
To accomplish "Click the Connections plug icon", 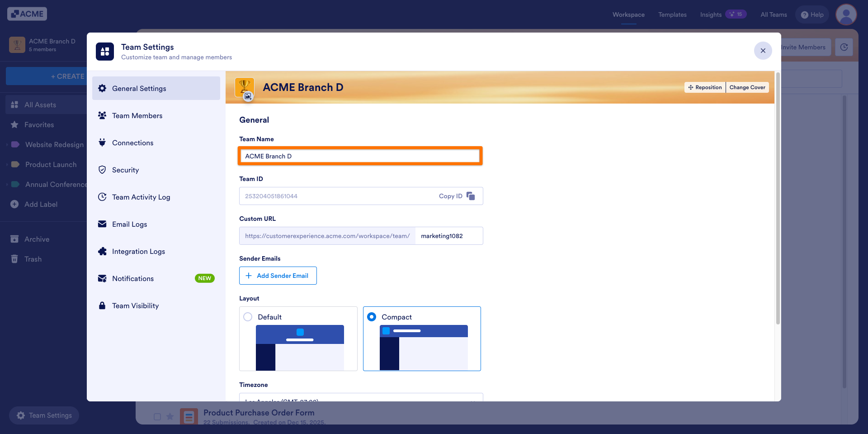I will (x=102, y=143).
